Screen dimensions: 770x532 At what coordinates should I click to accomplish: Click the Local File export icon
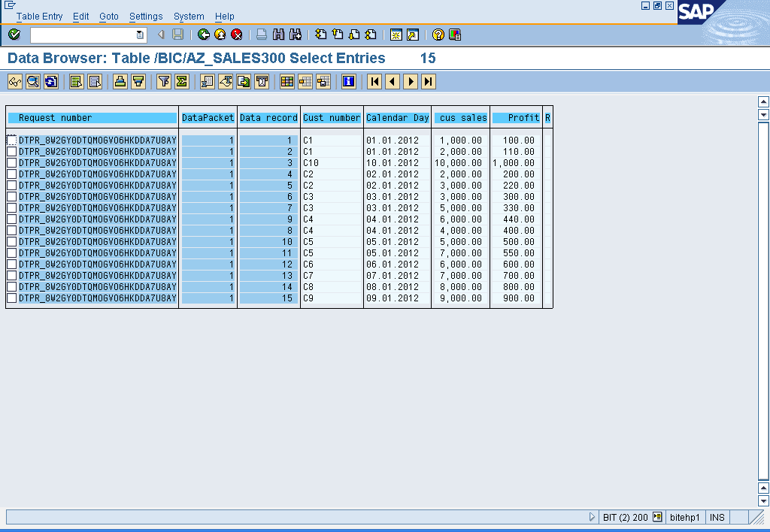244,81
